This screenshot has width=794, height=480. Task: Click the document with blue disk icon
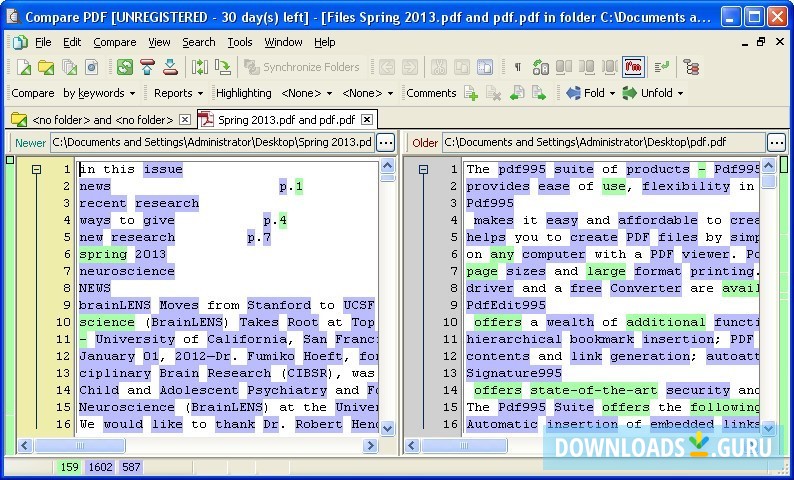tap(92, 67)
